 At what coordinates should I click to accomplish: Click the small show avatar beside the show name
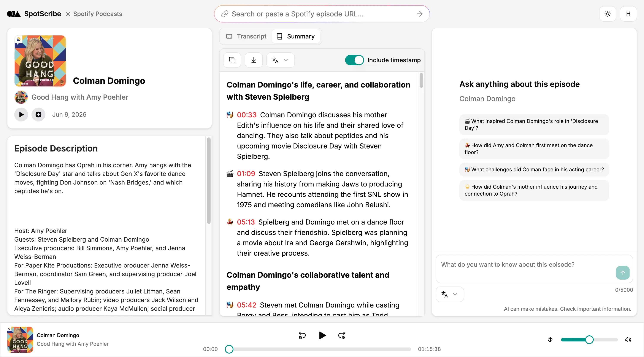21,97
